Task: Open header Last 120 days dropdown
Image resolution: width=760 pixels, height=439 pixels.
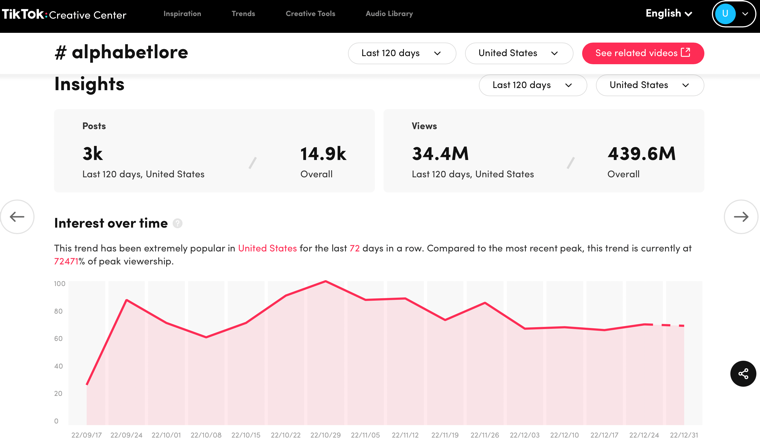Action: 402,53
